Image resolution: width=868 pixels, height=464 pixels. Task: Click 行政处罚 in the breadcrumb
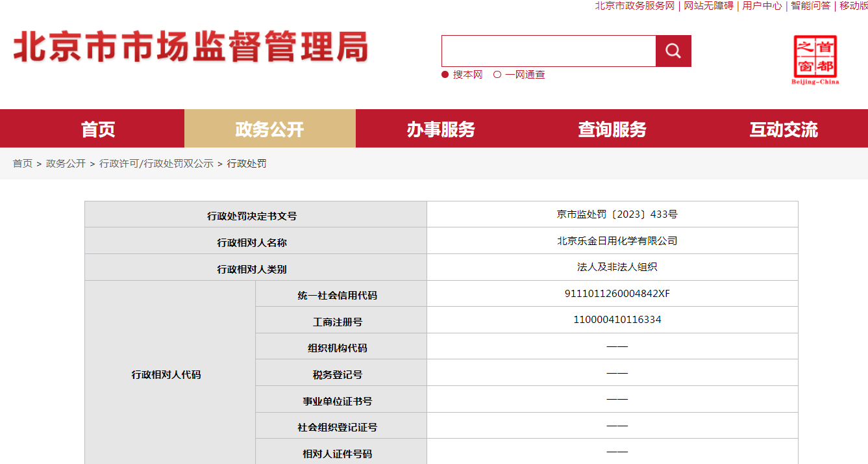247,164
